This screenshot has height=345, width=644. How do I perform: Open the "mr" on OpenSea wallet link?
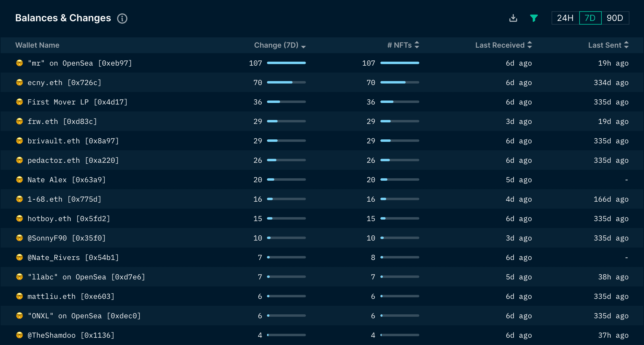pos(80,63)
